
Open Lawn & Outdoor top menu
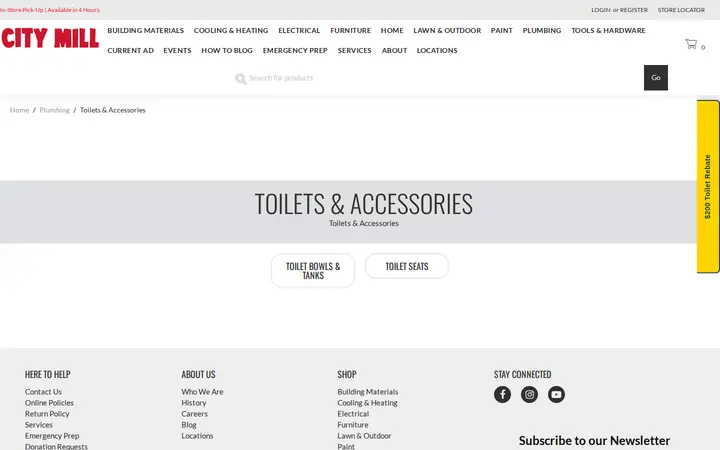447,30
